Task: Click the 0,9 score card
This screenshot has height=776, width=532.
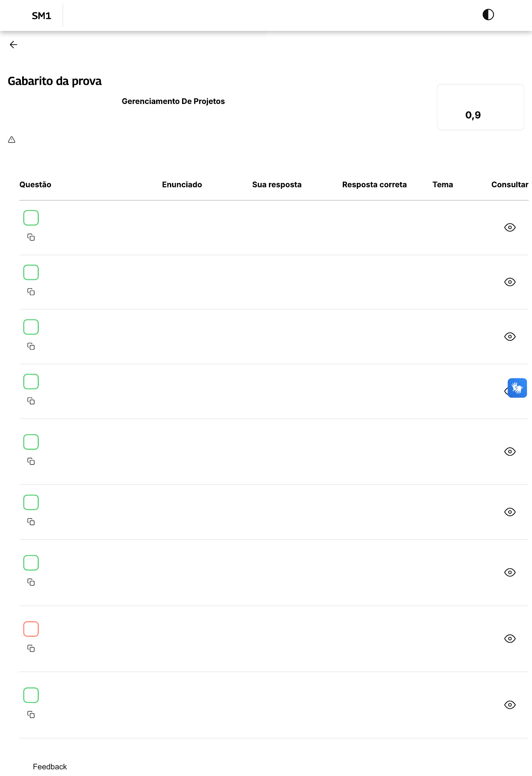Action: 480,107
